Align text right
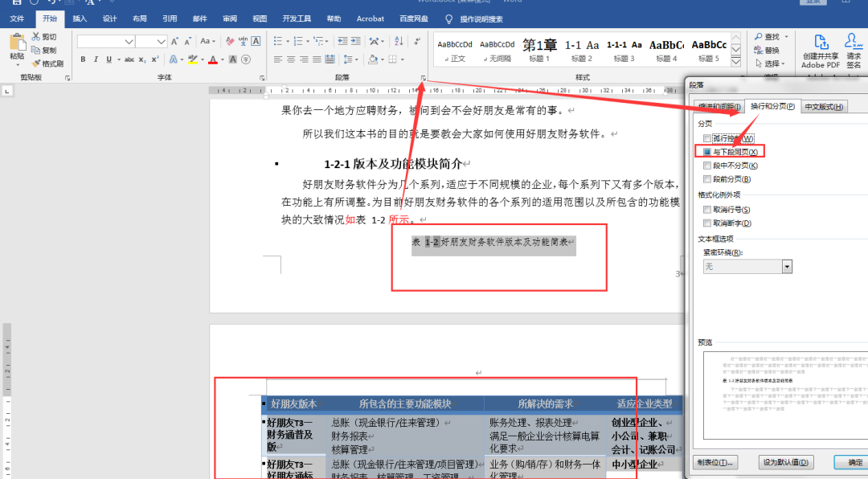Screen dimensions: 868x479 click(x=304, y=59)
